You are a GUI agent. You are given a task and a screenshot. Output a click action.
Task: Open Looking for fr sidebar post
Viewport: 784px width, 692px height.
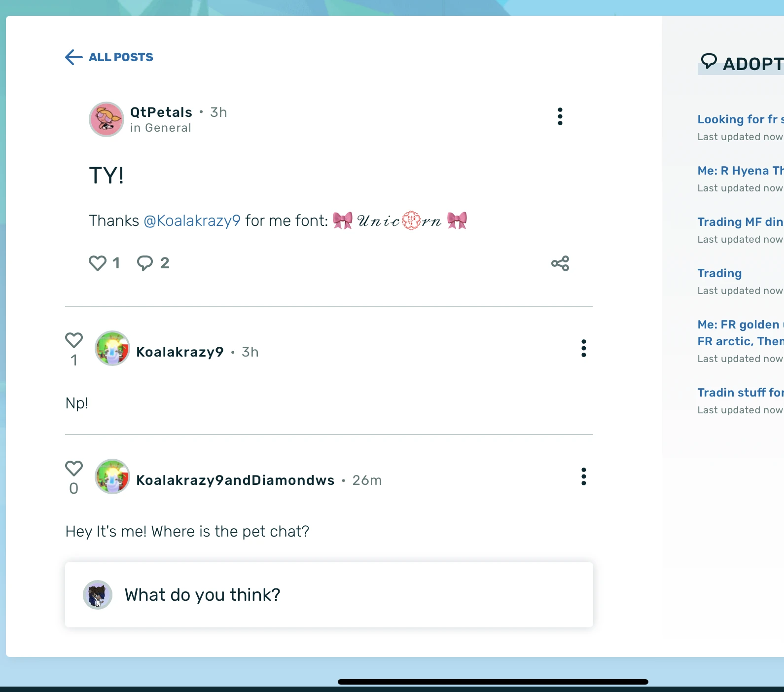[x=740, y=119]
